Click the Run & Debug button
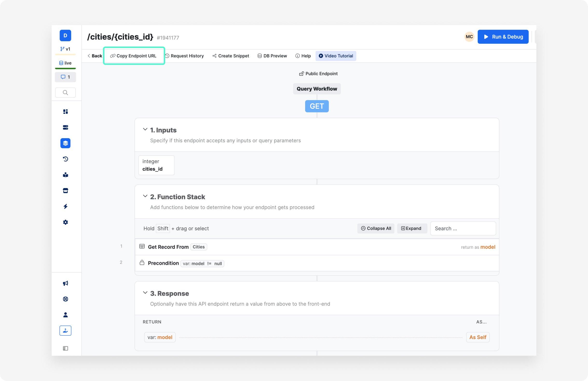The image size is (588, 381). coord(503,37)
